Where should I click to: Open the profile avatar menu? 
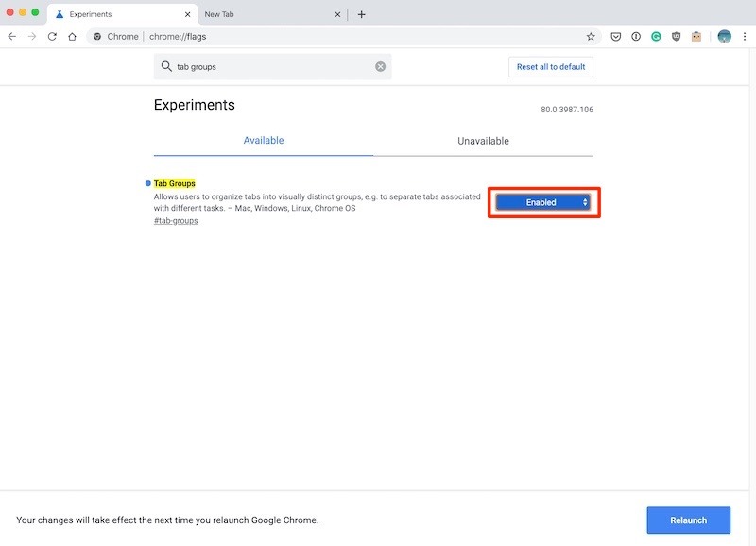pos(724,37)
